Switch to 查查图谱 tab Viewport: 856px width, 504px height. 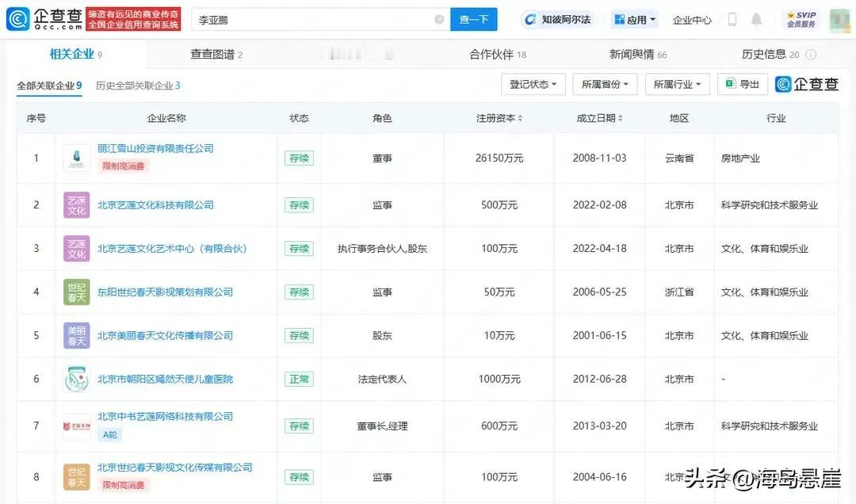(216, 54)
